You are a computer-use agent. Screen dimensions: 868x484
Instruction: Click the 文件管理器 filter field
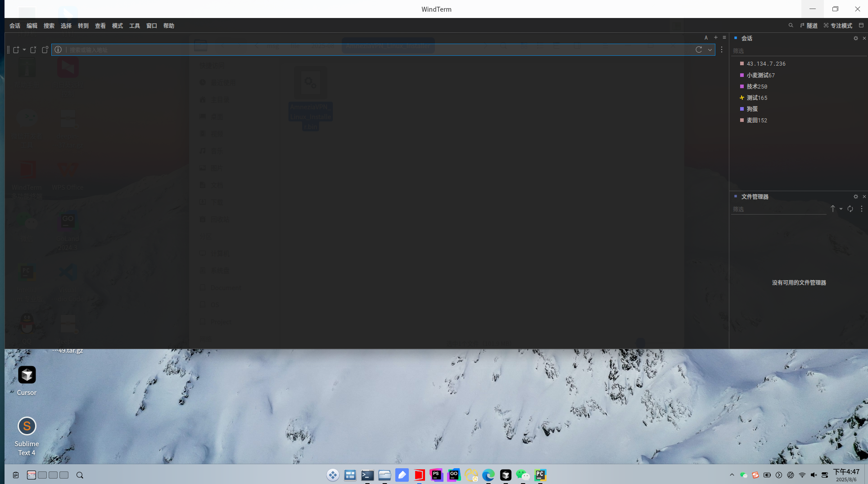point(779,209)
